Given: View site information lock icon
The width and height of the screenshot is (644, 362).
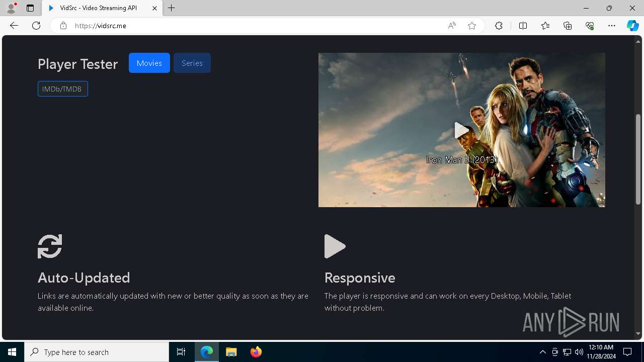Looking at the screenshot, I should [x=63, y=26].
